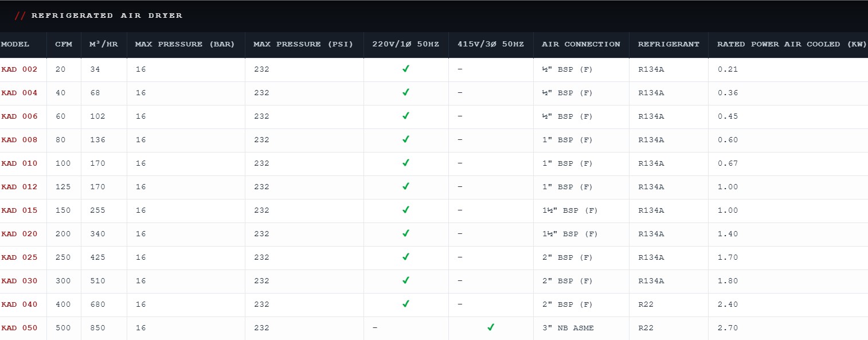Click the 125 CFM value

point(63,187)
